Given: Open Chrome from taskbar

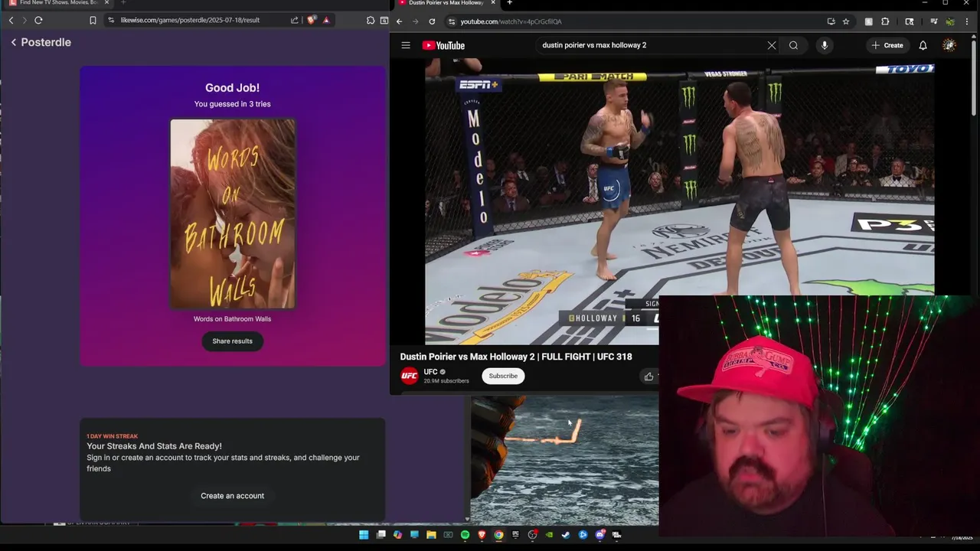Looking at the screenshot, I should 498,534.
